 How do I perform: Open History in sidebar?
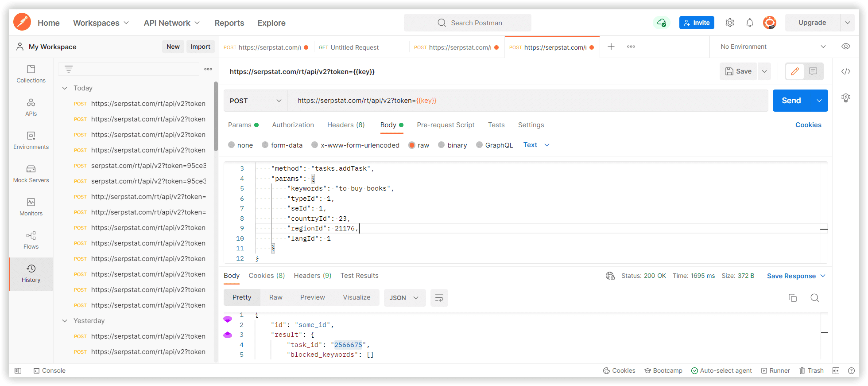(31, 274)
